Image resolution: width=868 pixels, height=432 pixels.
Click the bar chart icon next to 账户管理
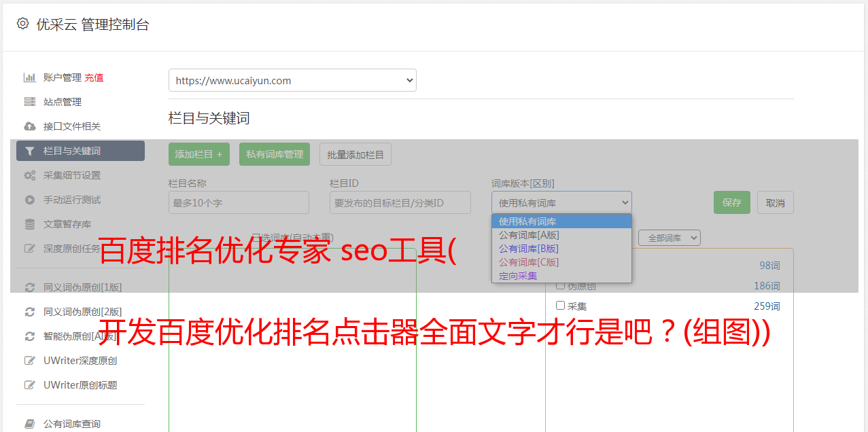[x=29, y=77]
